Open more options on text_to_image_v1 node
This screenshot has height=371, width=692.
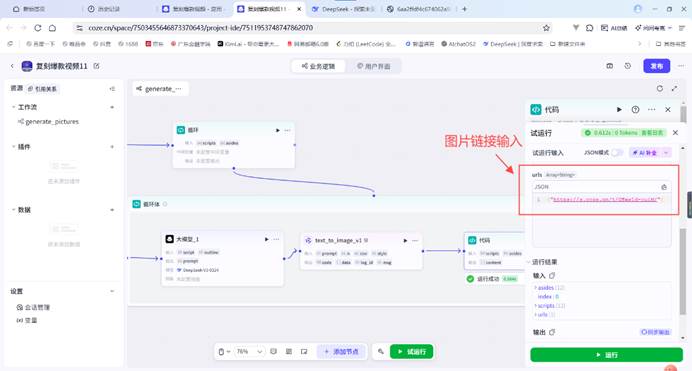pos(415,240)
